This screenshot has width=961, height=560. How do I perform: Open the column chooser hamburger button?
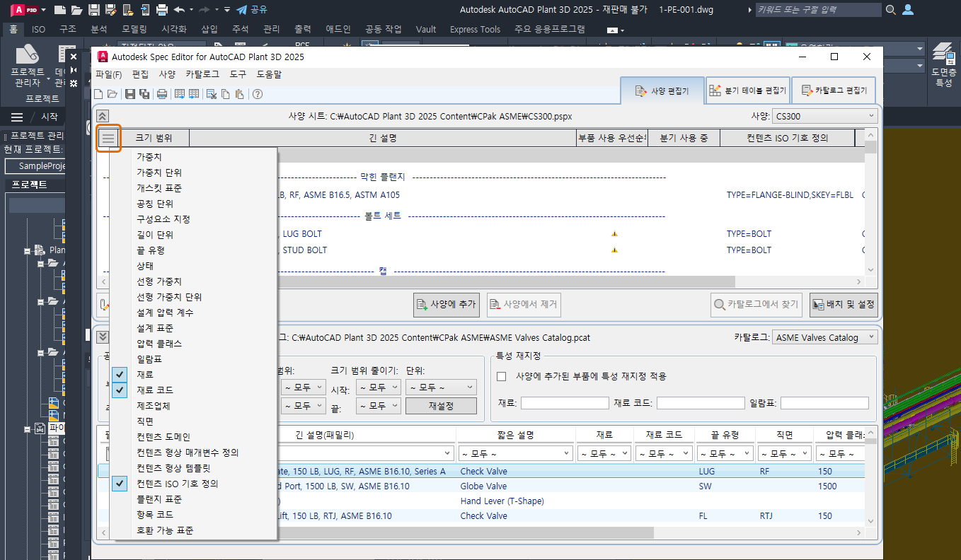coord(108,138)
